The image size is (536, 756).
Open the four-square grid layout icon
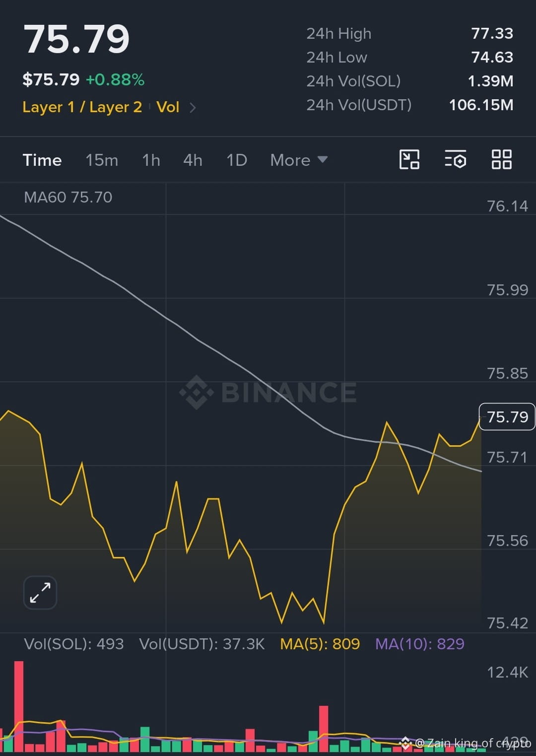(x=501, y=160)
